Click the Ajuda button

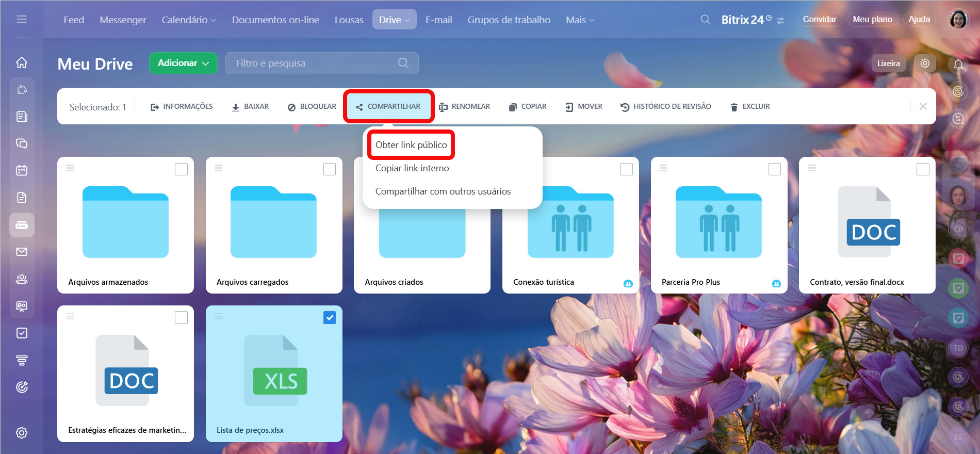[x=919, y=19]
